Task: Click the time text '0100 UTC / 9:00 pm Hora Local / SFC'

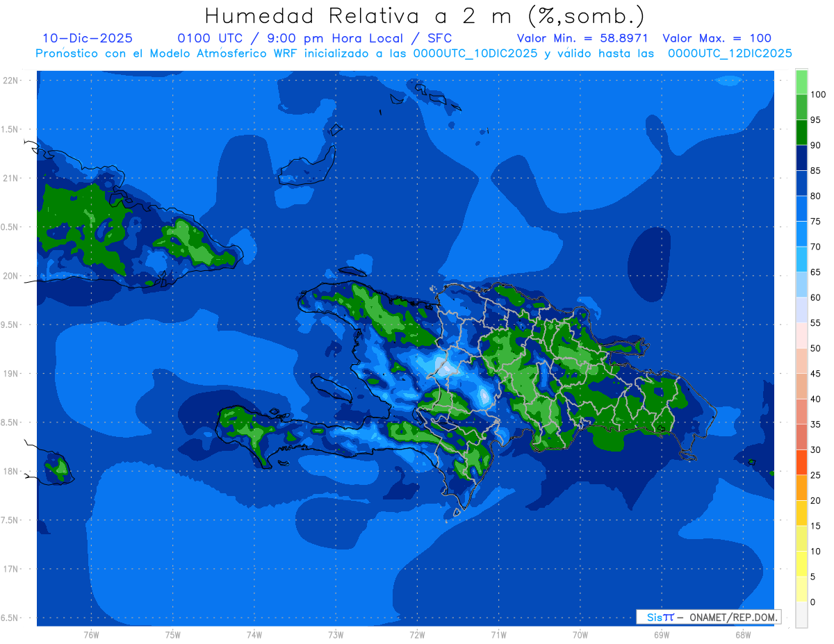Action: tap(315, 39)
